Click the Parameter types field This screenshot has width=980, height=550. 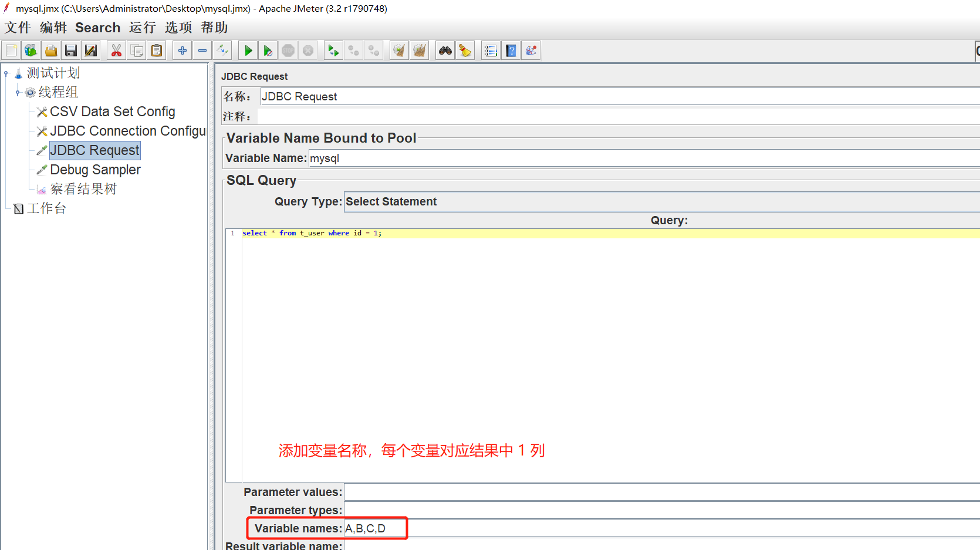pos(662,510)
